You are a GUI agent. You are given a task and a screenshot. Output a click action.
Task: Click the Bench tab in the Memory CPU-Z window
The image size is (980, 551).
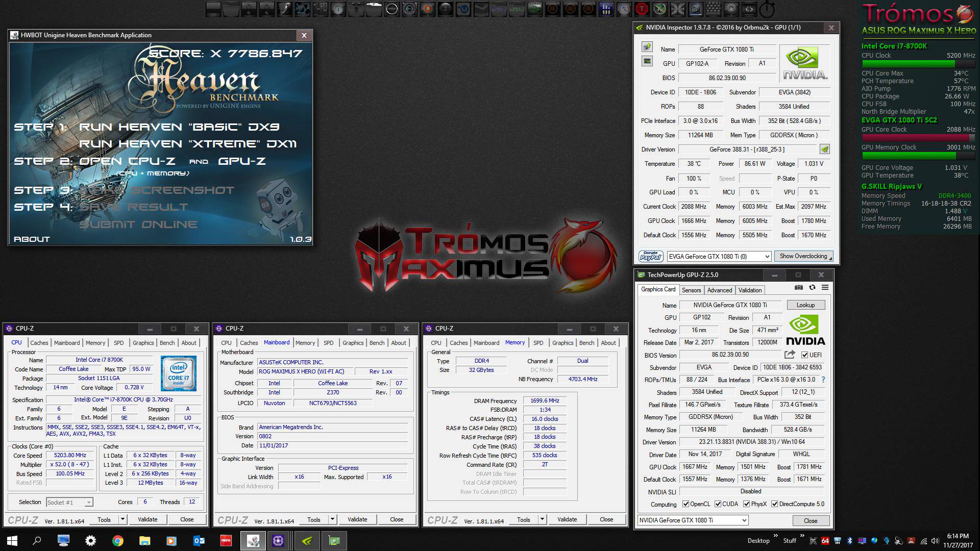tap(586, 343)
